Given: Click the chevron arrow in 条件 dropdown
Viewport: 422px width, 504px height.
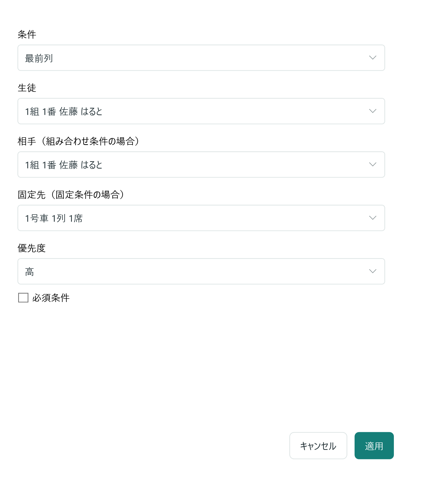Looking at the screenshot, I should pyautogui.click(x=373, y=58).
